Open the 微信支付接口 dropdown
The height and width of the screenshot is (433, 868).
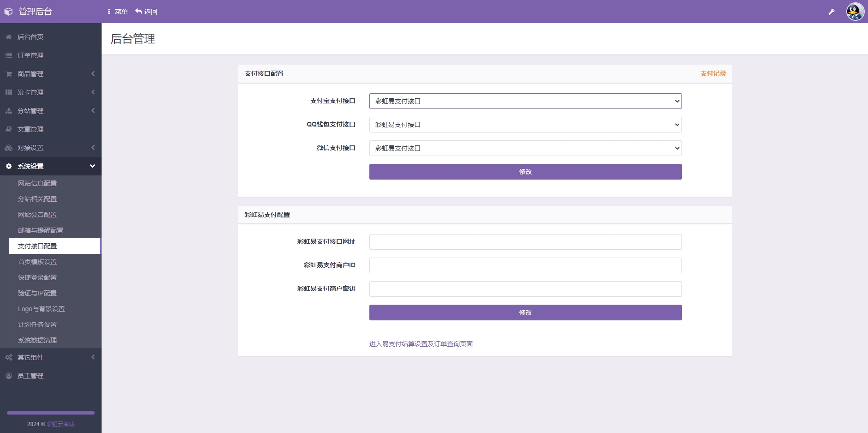click(x=525, y=148)
